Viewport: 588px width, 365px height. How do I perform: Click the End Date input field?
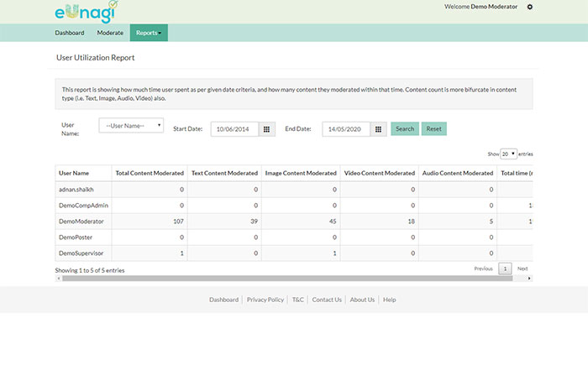346,129
